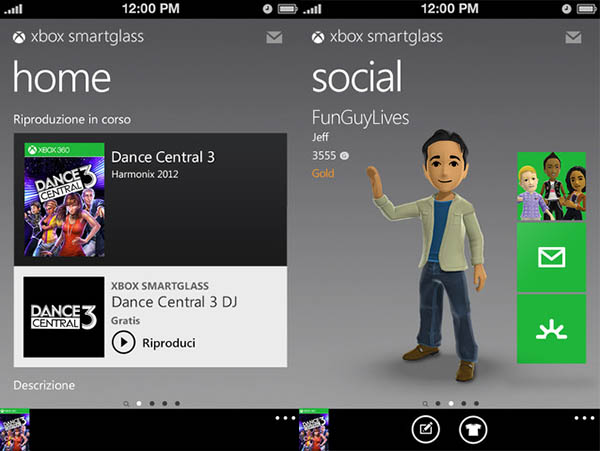Tap the Riproduci label
This screenshot has width=600, height=451.
(169, 343)
